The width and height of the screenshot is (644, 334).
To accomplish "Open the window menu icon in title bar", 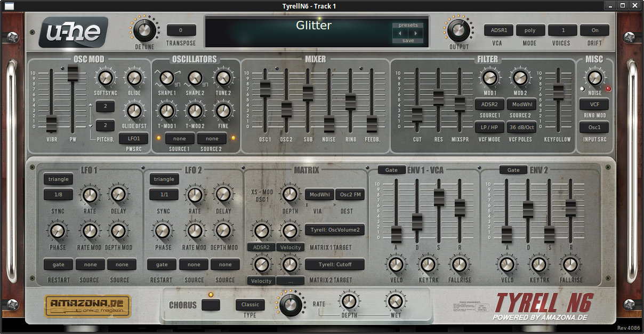I will (x=10, y=5).
